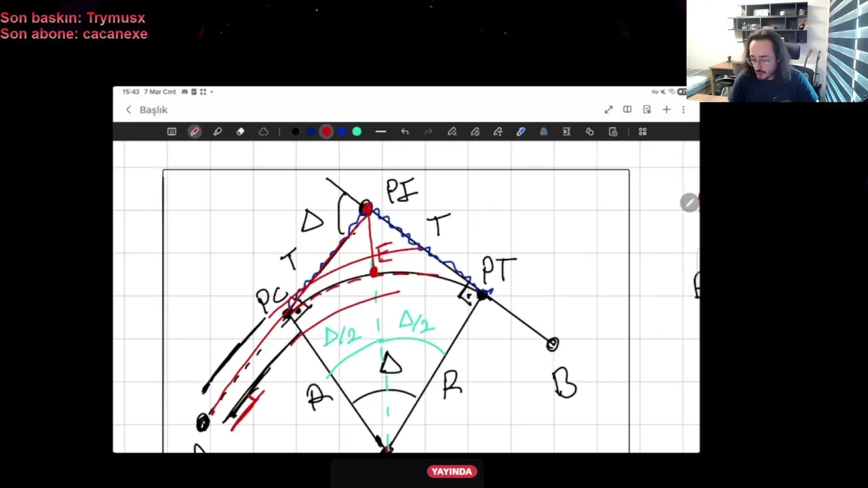The height and width of the screenshot is (488, 868).
Task: Select the blue marker tool icon
Action: [521, 131]
